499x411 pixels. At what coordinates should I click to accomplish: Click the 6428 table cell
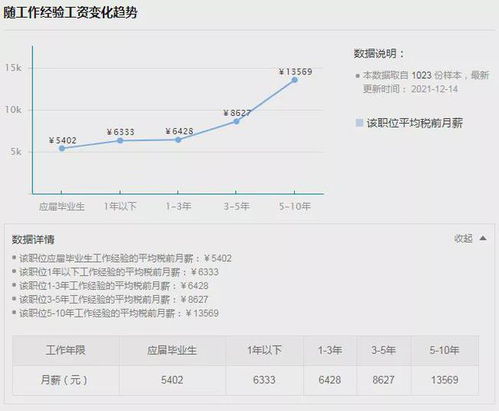point(330,380)
